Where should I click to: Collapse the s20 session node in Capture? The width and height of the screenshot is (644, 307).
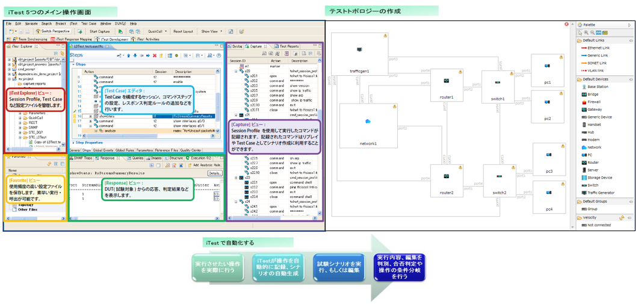pos(236,71)
